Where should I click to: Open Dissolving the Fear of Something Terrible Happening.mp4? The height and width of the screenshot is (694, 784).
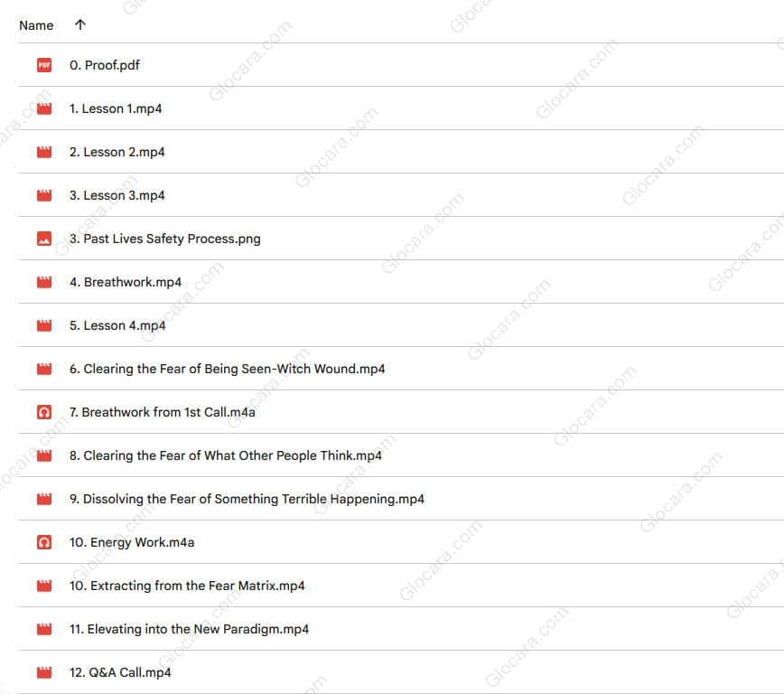click(247, 499)
